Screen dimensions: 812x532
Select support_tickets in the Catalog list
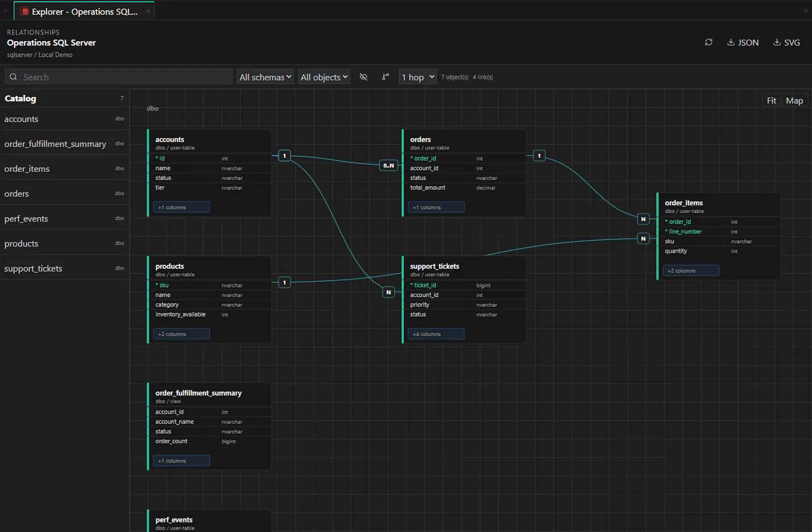coord(64,268)
